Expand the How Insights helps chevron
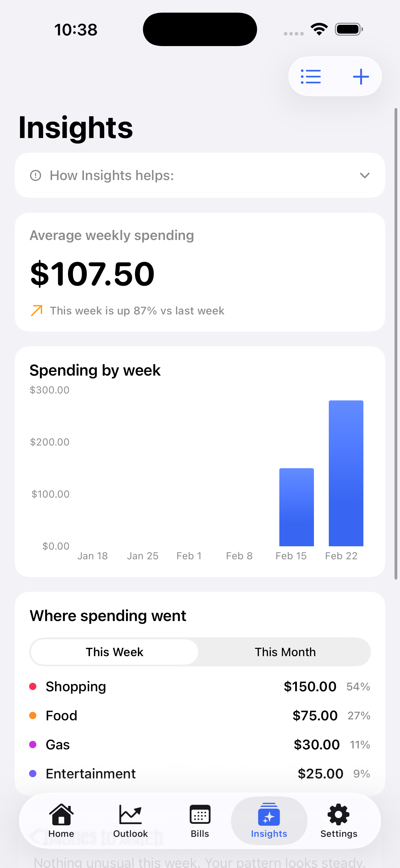Viewport: 400px width, 868px height. pyautogui.click(x=365, y=176)
